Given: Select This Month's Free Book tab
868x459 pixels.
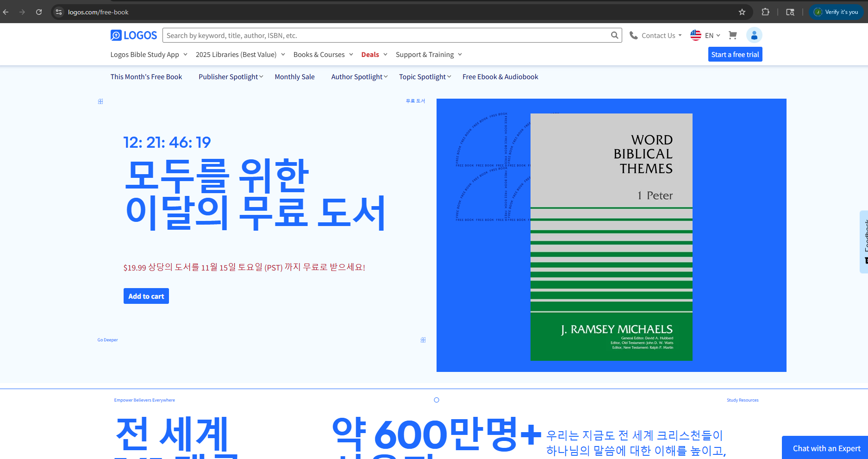Looking at the screenshot, I should (146, 77).
